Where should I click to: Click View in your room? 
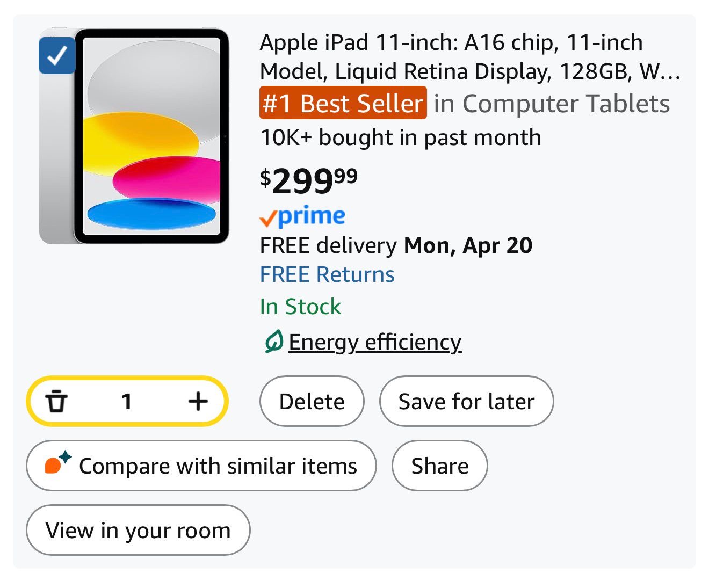tap(138, 530)
